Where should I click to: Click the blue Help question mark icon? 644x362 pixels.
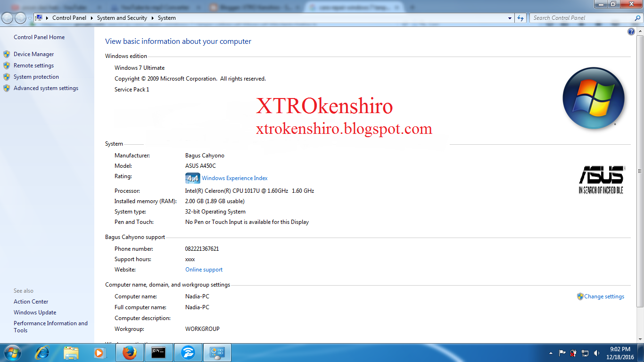631,32
